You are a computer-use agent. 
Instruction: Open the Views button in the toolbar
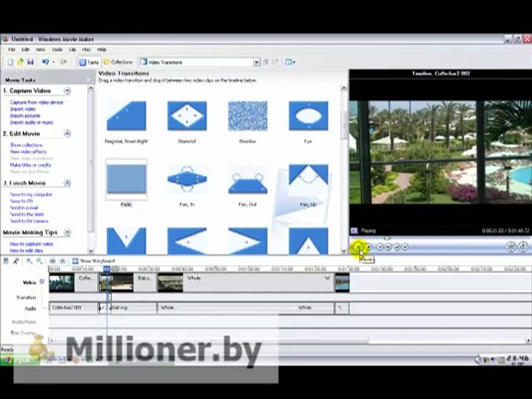click(290, 62)
